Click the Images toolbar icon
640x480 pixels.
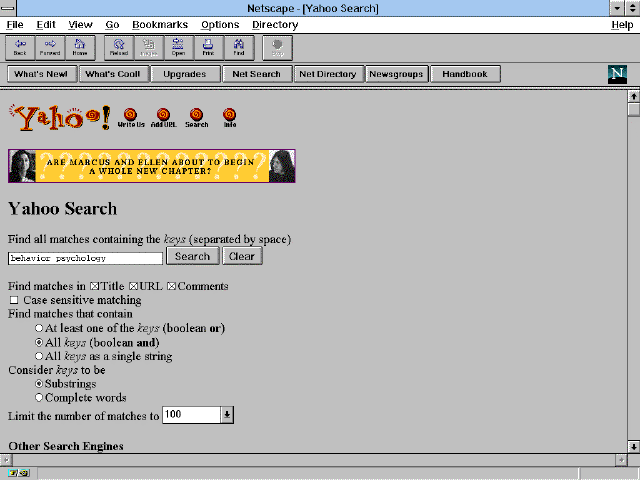(x=149, y=48)
